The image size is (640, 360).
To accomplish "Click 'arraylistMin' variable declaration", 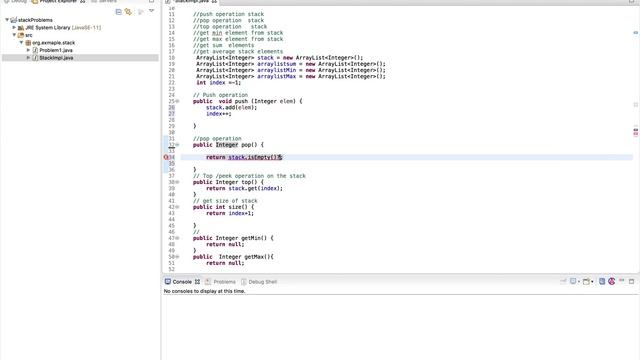I will [x=276, y=70].
